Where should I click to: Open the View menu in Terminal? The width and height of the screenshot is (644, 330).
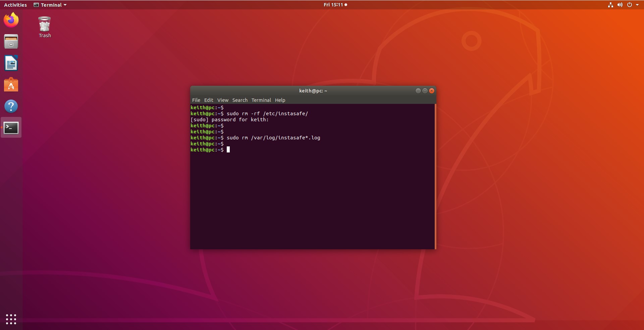click(223, 100)
